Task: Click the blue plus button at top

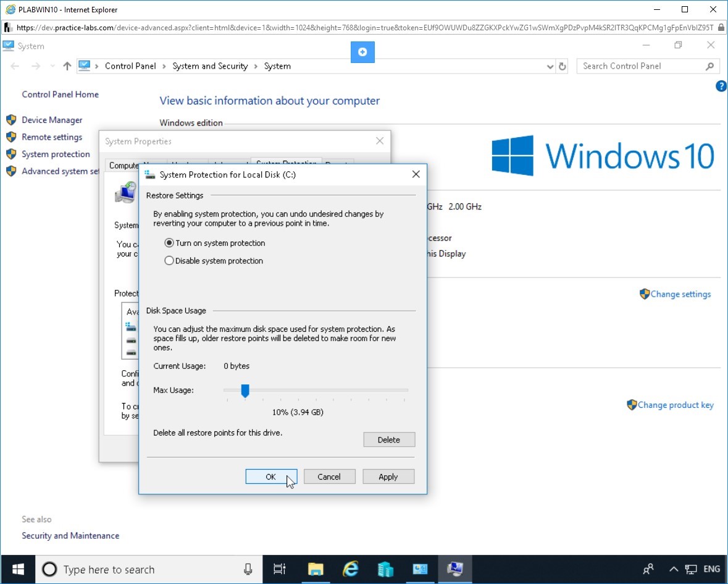Action: click(x=362, y=52)
